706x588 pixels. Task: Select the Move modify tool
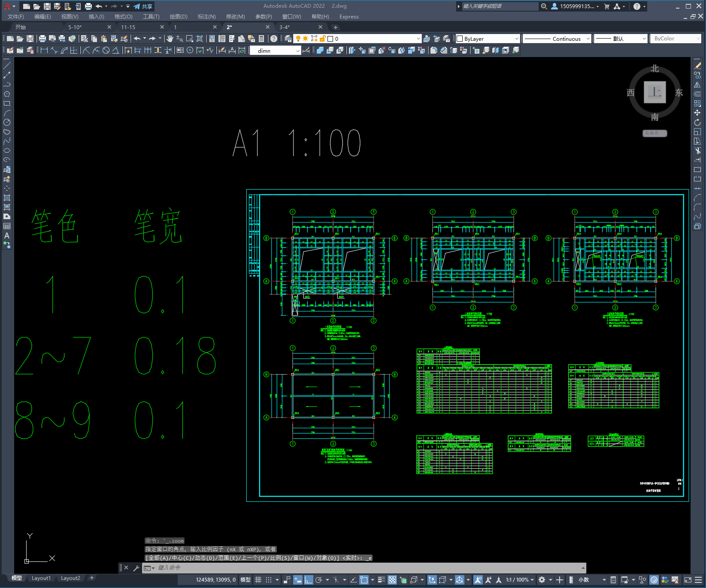tap(697, 113)
